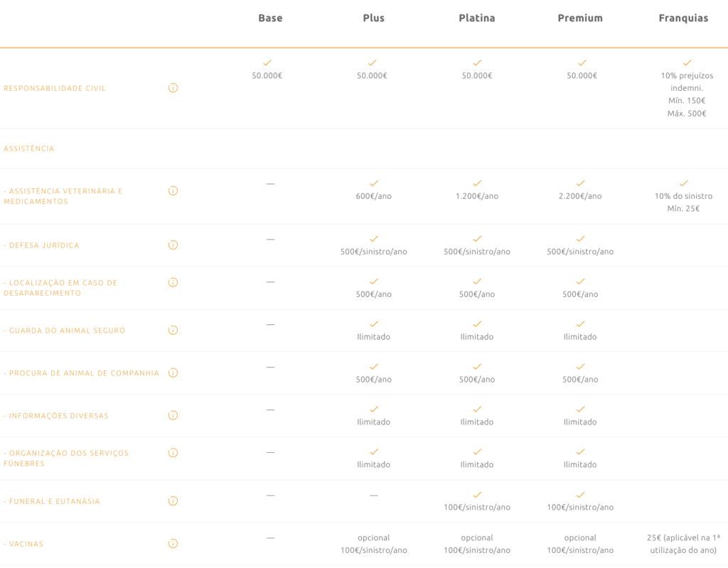Select the Premium plan column header
Image resolution: width=728 pixels, height=568 pixels.
[580, 18]
